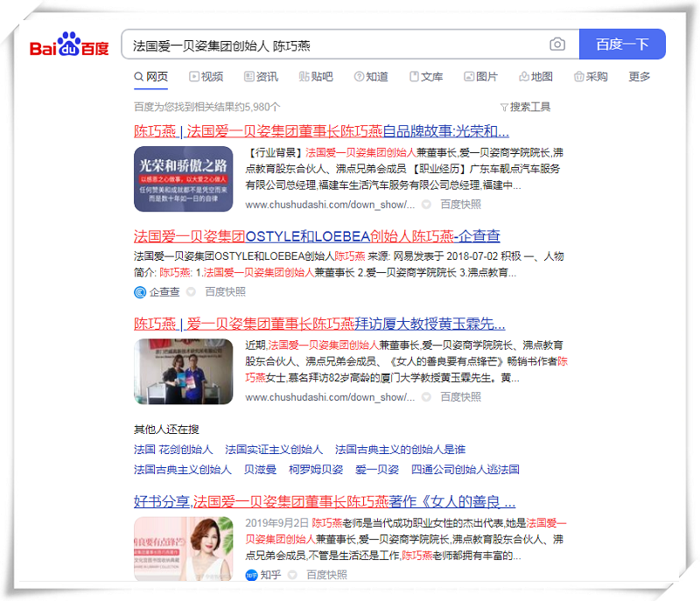Switch to the 图片 tab
Viewport: 700px width, 601px height.
click(480, 77)
